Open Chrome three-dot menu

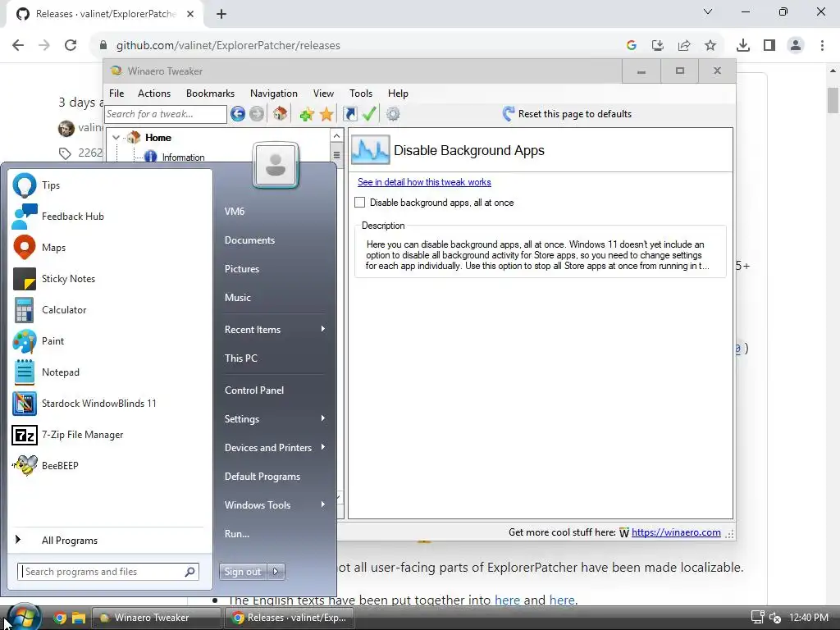(822, 46)
